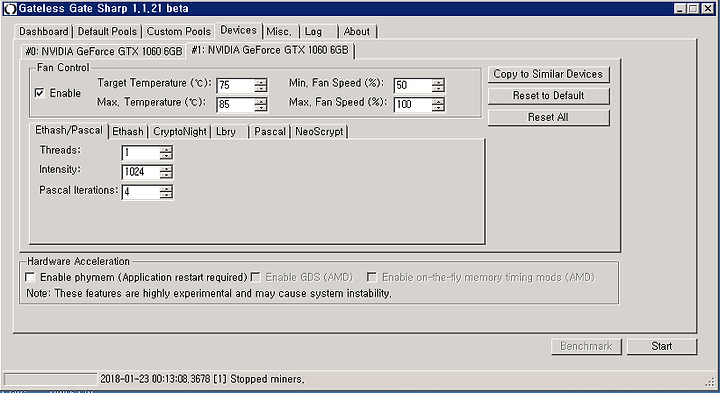Click the Intensity value field
Screen dimensions: 720x393
(141, 172)
